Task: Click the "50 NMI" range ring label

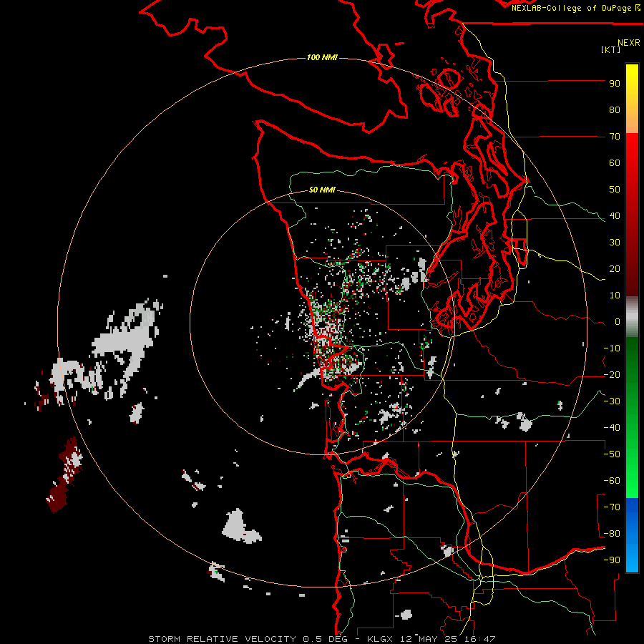Action: pyautogui.click(x=322, y=190)
